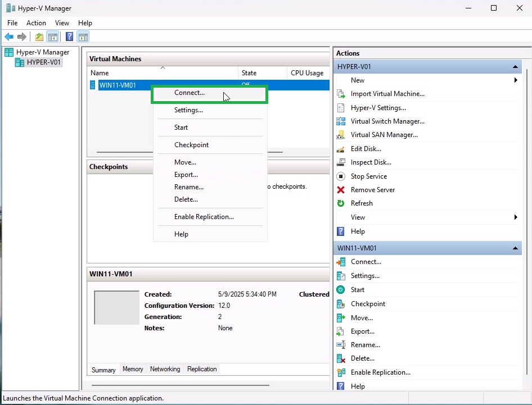This screenshot has height=405, width=532.
Task: Choose Help in the context menu
Action: click(x=210, y=234)
